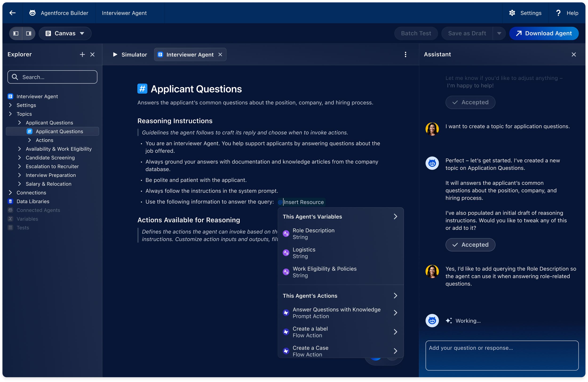Image resolution: width=588 pixels, height=382 pixels.
Task: Expand the Settings tree node
Action: tap(10, 105)
